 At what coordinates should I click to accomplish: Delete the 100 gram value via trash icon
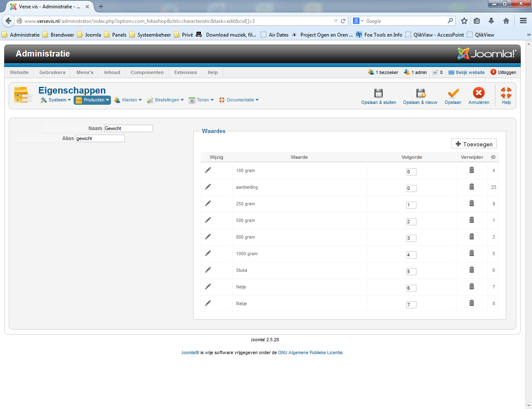[x=472, y=170]
